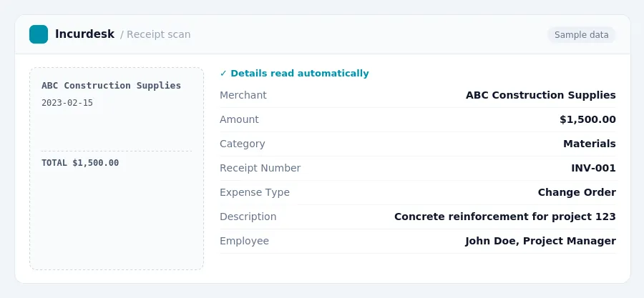Click the receipt number "INV-001"
644x298 pixels.
click(x=593, y=168)
